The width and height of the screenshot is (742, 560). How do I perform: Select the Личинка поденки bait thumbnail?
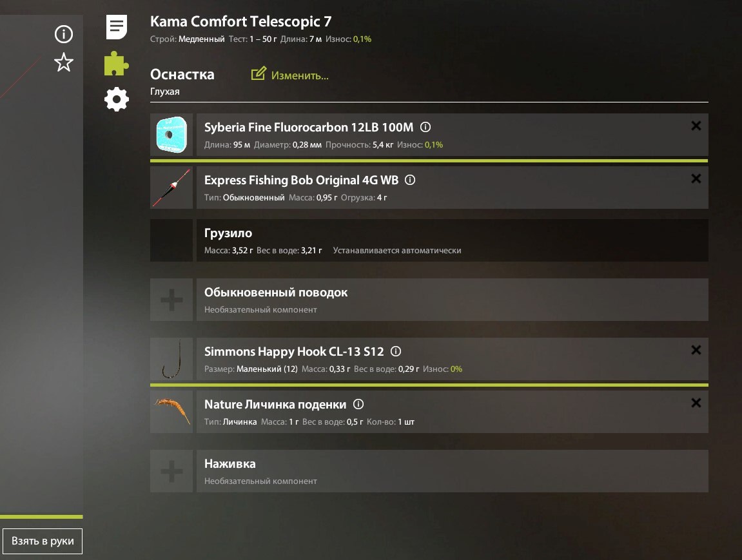click(x=171, y=412)
